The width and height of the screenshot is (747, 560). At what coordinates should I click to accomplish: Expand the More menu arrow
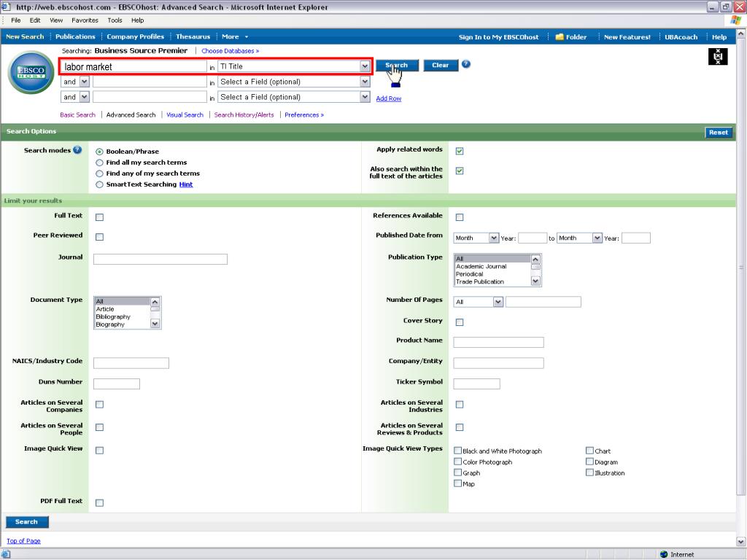(247, 36)
